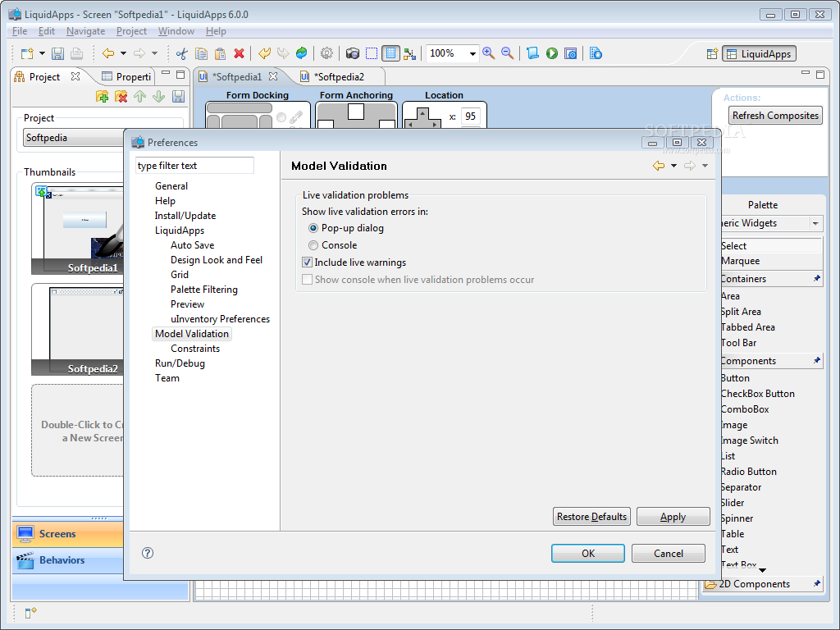This screenshot has height=630, width=840.
Task: Select the Softpedia2 screen thumbnail
Action: pos(78,329)
